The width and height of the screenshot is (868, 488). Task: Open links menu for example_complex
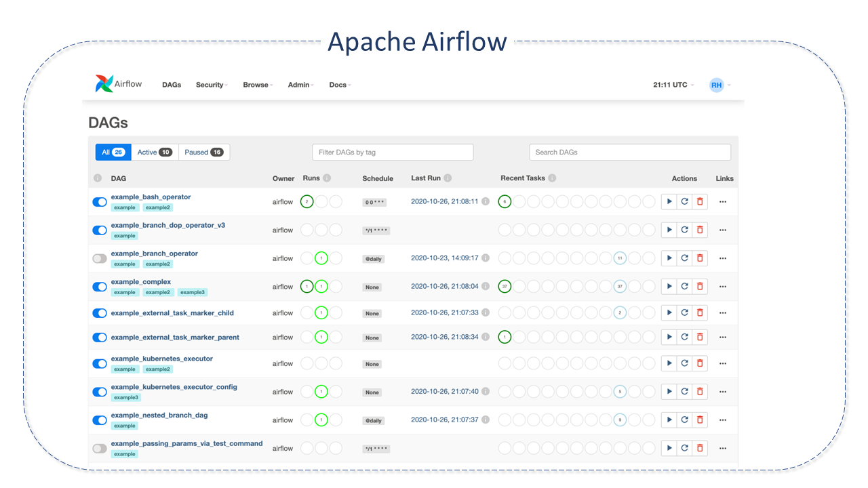(x=723, y=286)
